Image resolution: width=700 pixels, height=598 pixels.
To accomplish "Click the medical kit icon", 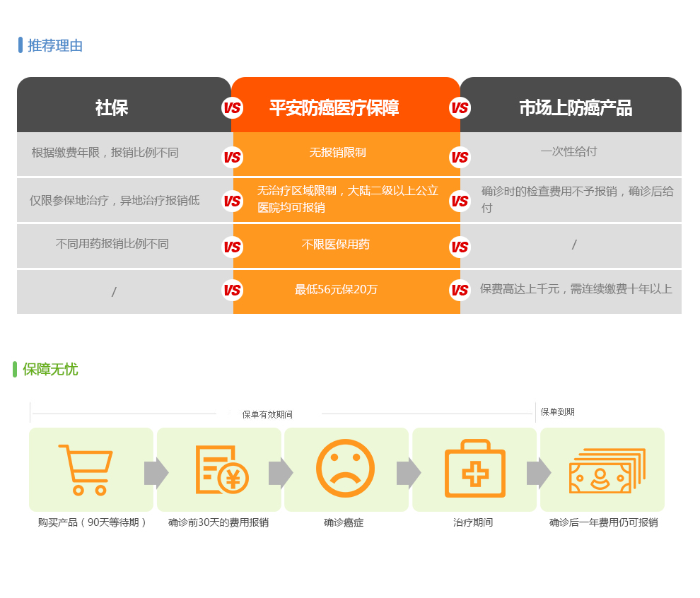I will pos(475,468).
